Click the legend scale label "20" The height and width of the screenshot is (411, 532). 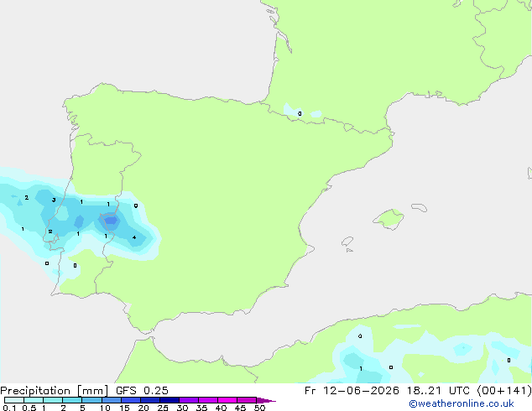(x=143, y=408)
